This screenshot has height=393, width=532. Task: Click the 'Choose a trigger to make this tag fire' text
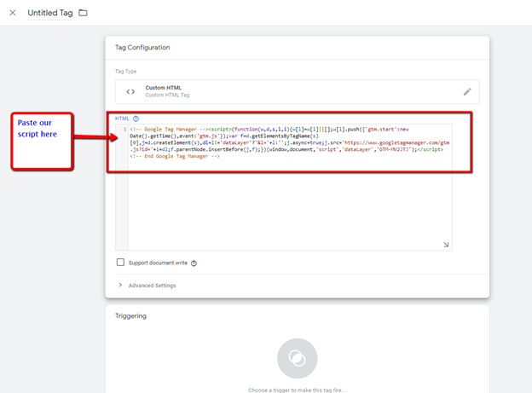[298, 390]
